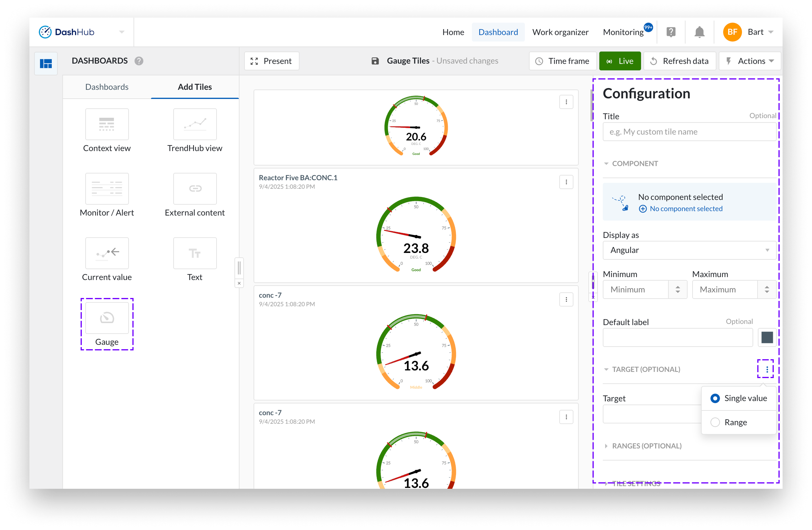Open the Default label color swatch

[767, 337]
